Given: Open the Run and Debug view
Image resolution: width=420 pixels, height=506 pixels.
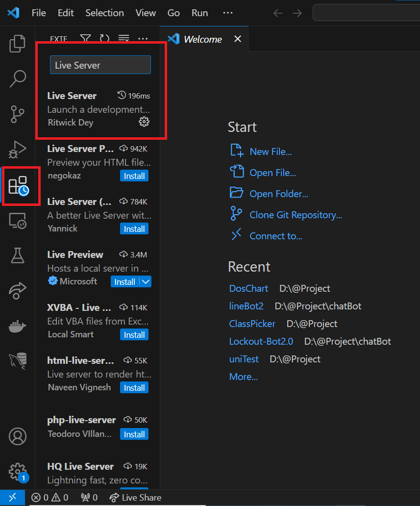Looking at the screenshot, I should tap(18, 150).
